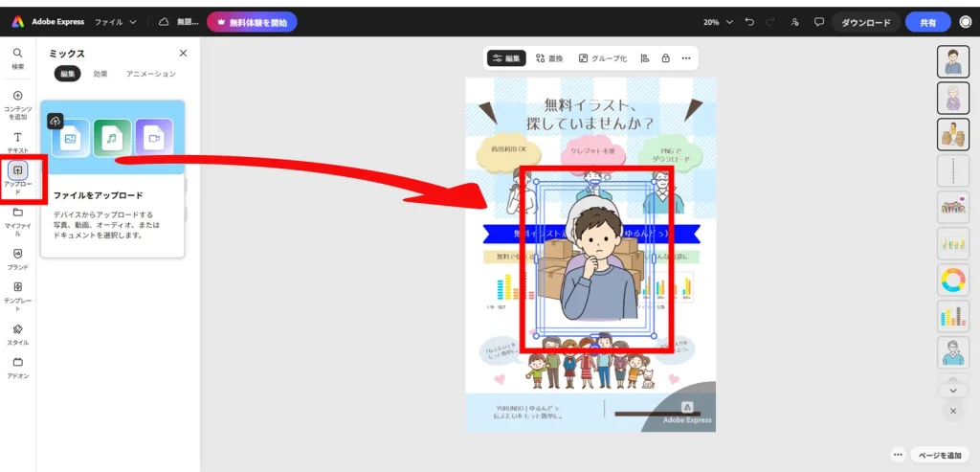The width and height of the screenshot is (980, 472).
Task: Start the free trial
Action: [252, 22]
